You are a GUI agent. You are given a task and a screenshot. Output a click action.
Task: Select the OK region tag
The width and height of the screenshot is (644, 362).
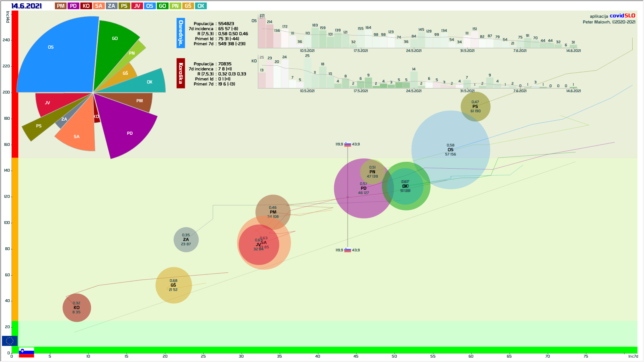[201, 6]
